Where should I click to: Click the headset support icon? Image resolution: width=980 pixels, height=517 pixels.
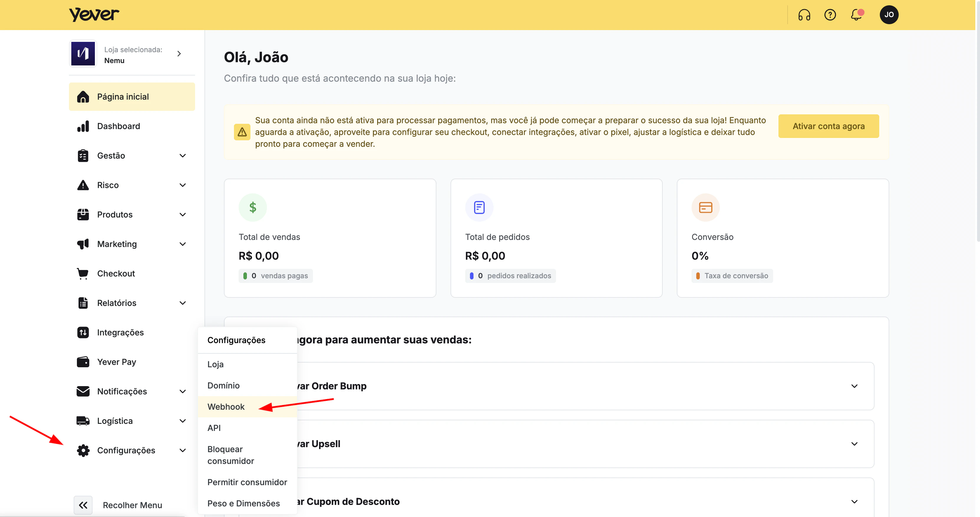tap(804, 15)
